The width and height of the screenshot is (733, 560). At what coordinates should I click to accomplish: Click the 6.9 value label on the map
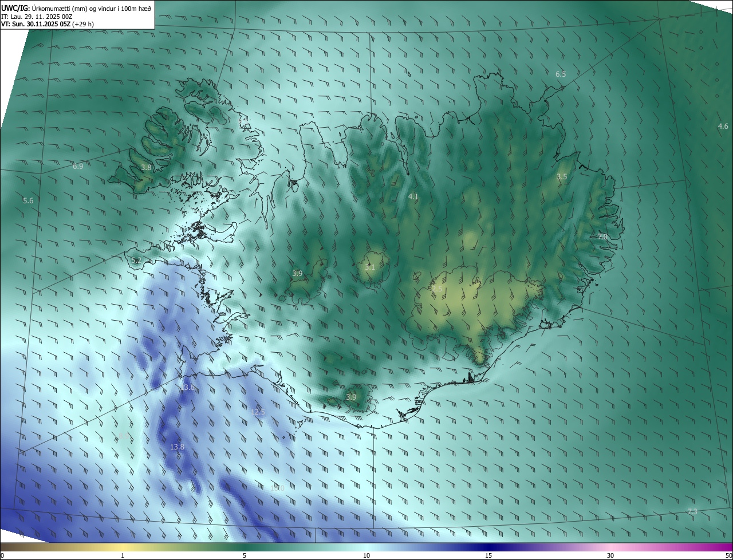click(78, 167)
